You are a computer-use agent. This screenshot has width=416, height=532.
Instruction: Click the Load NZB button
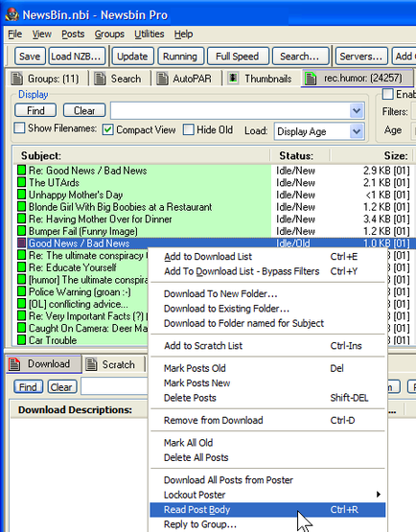click(x=77, y=56)
